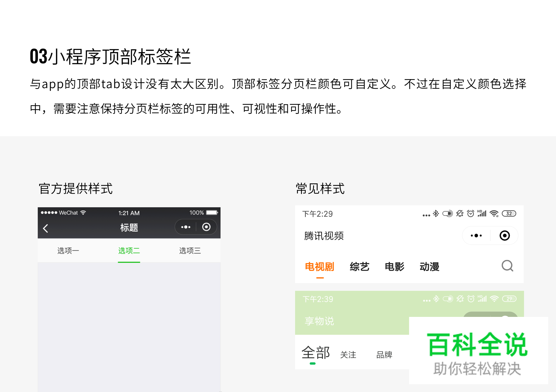Viewport: 556px width, 392px height.
Task: Open the 综艺 tab in 腾讯视频
Action: [359, 267]
